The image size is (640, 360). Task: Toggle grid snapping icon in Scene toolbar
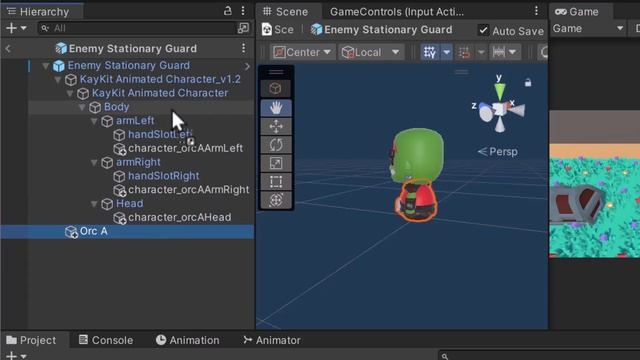(464, 52)
